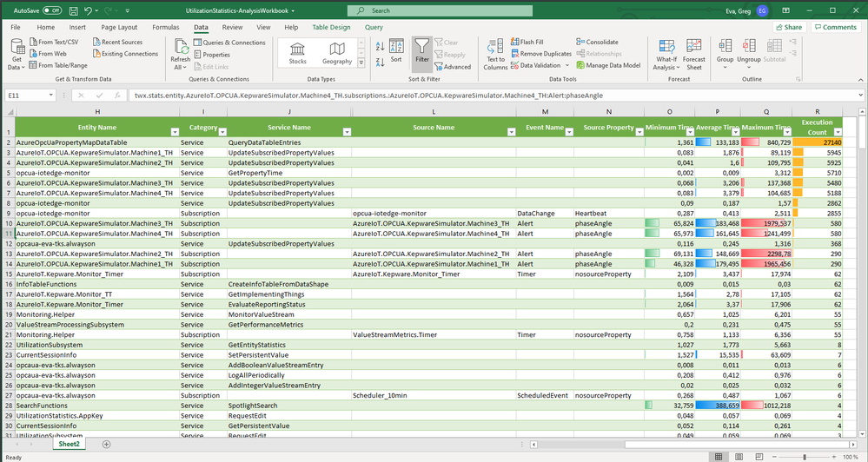Sort descending Z to A
Viewport: 868px width, 462px height.
pyautogui.click(x=380, y=63)
